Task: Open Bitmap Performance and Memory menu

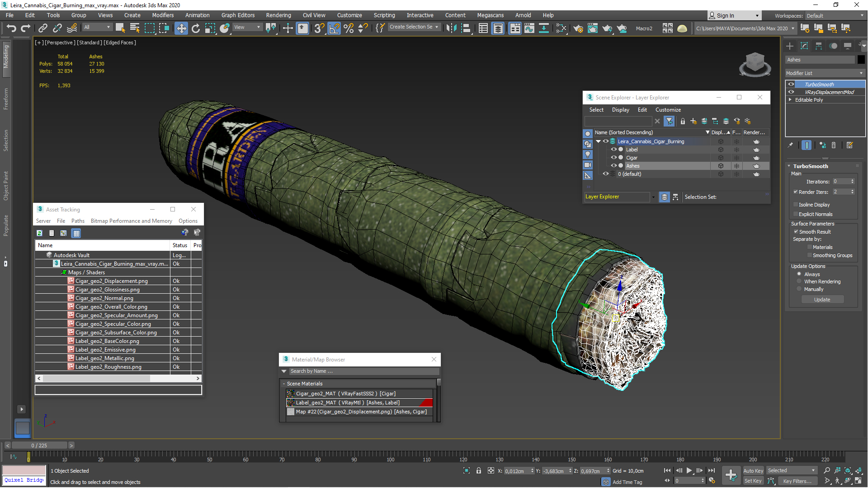Action: (x=131, y=221)
